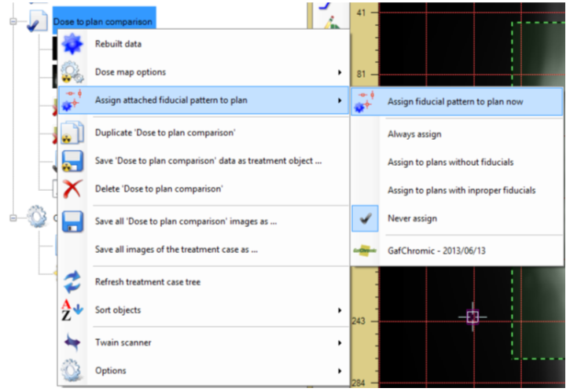Click the Dose to plan comparison document icon

click(37, 21)
